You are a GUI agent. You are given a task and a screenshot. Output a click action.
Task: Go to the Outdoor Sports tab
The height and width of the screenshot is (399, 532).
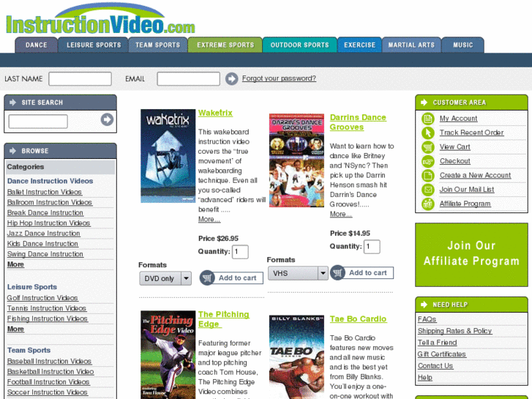299,45
